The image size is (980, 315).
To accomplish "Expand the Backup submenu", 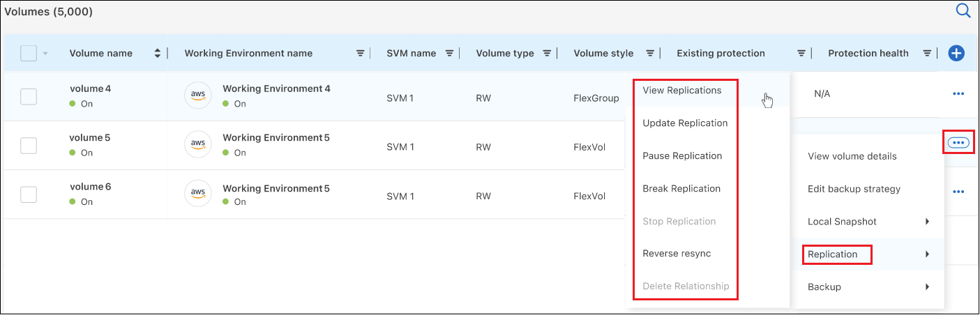I will (868, 286).
